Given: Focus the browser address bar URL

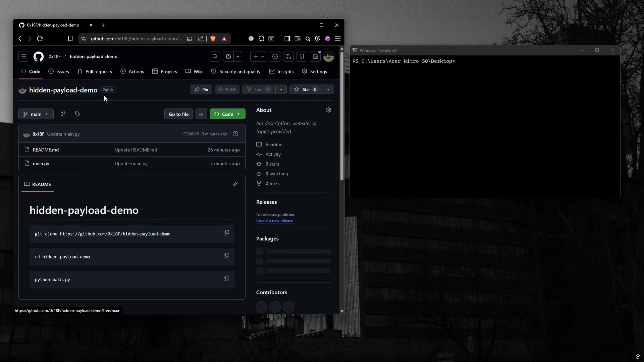Looking at the screenshot, I should pyautogui.click(x=137, y=39).
